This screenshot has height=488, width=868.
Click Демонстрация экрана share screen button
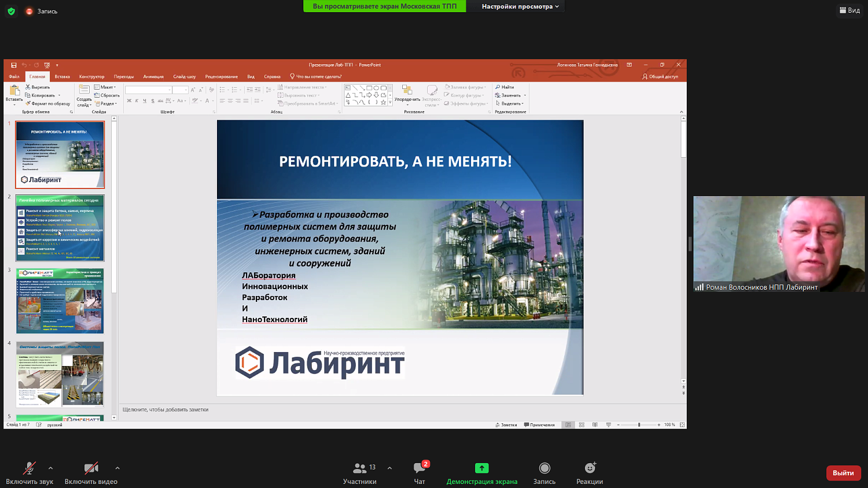(482, 473)
